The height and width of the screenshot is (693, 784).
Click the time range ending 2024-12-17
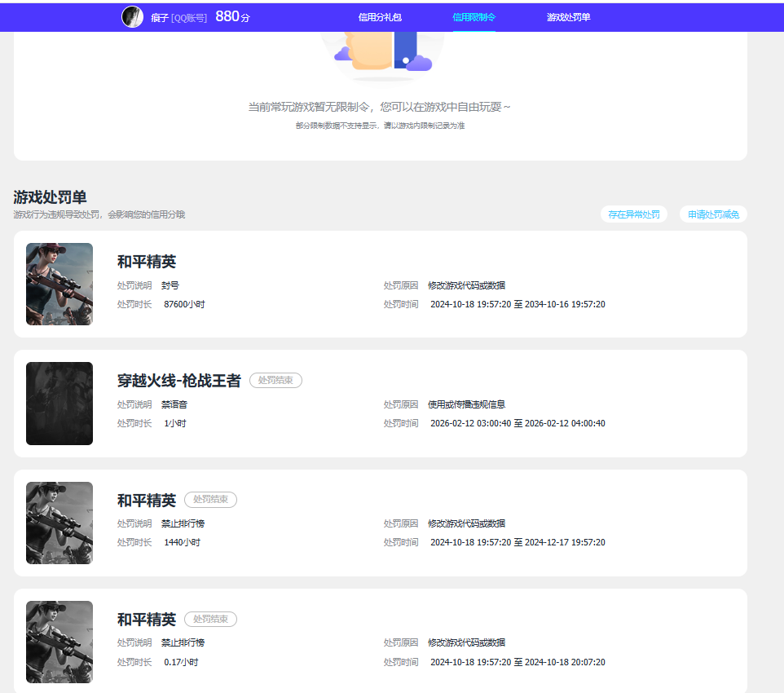[x=518, y=542]
